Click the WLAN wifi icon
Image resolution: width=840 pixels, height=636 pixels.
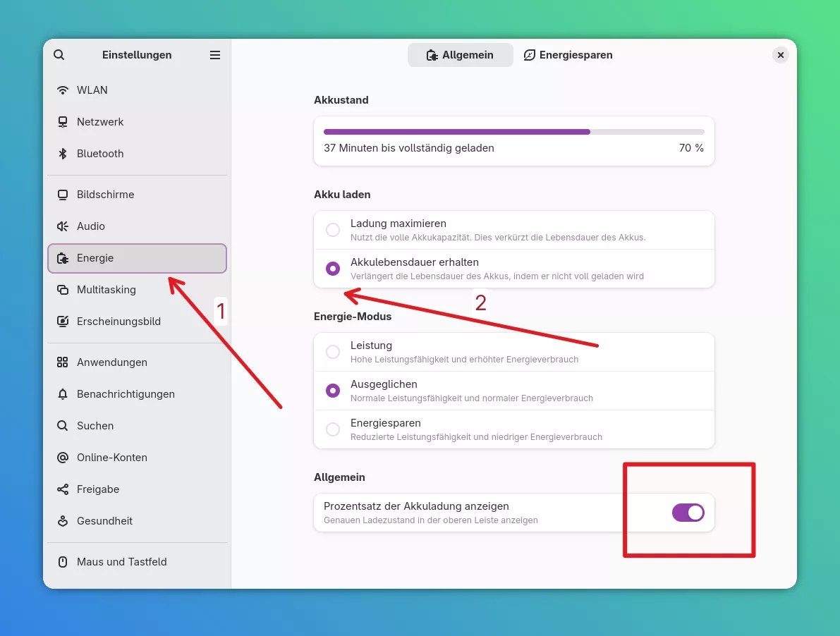63,90
